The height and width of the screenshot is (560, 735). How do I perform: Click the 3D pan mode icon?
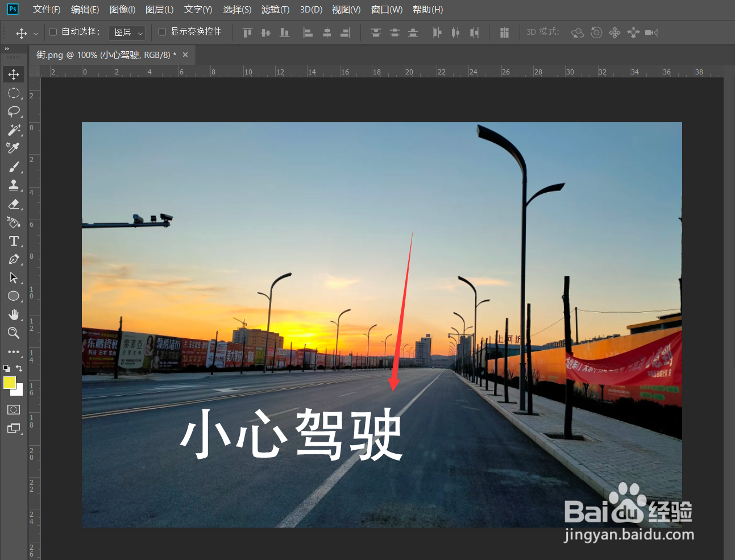614,32
